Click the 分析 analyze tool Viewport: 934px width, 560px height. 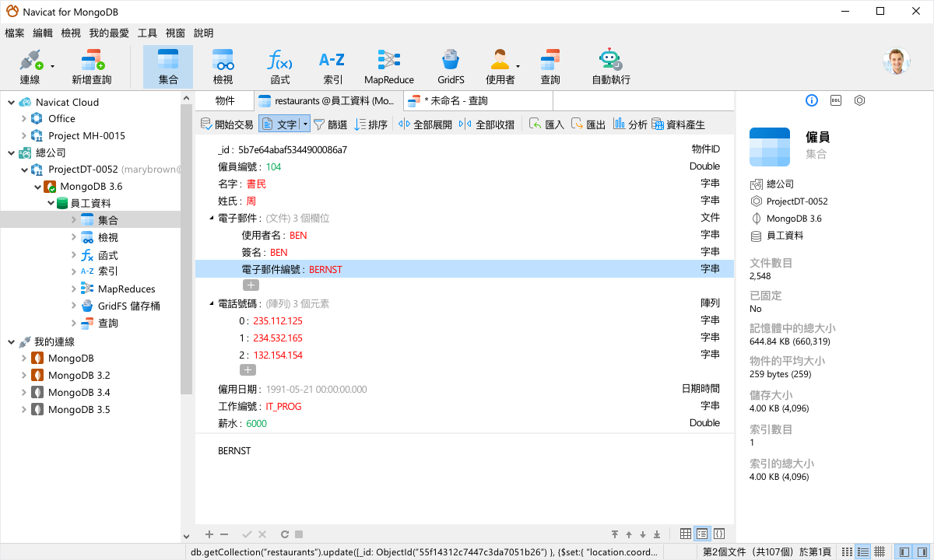(630, 124)
